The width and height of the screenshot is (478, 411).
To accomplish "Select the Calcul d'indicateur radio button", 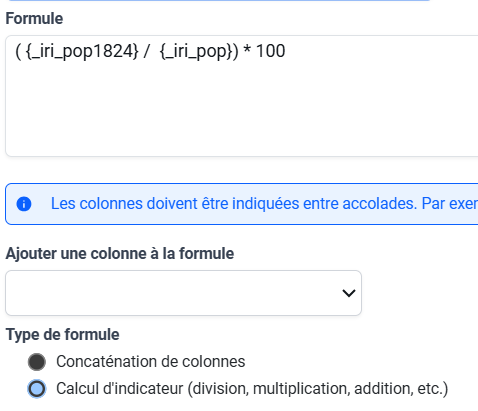I will click(37, 389).
